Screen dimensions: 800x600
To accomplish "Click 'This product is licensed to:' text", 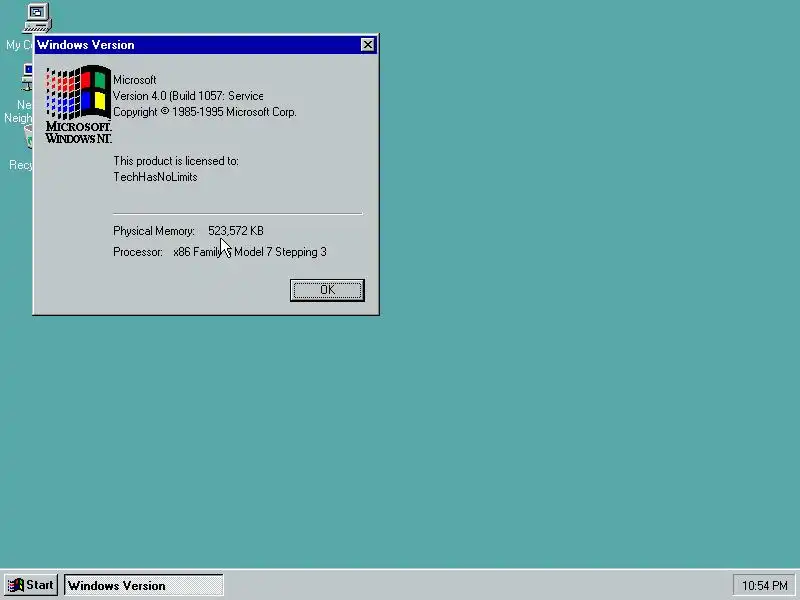I will tap(176, 161).
